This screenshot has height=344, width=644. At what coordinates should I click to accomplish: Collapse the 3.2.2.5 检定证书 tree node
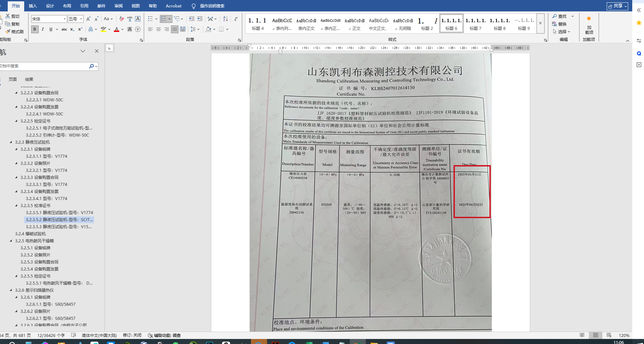16,121
